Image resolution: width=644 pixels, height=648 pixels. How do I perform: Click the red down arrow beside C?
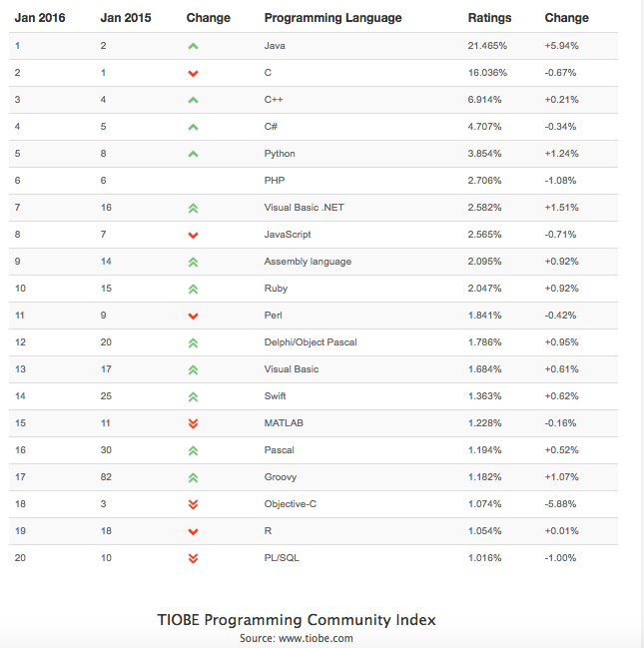click(x=193, y=74)
